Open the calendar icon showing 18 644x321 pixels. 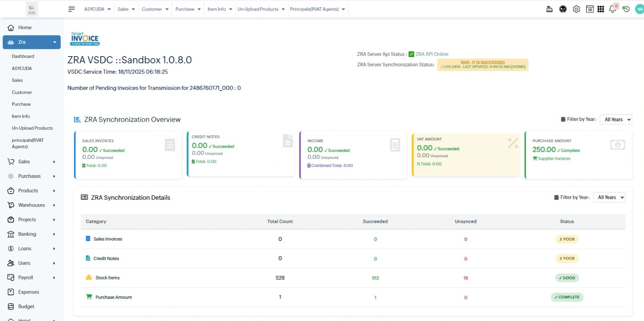[x=590, y=9]
